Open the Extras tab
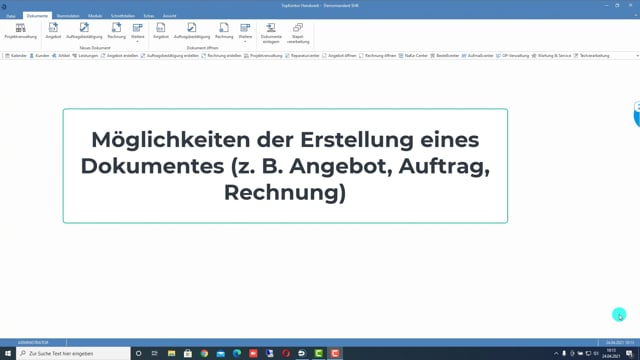 tap(149, 16)
